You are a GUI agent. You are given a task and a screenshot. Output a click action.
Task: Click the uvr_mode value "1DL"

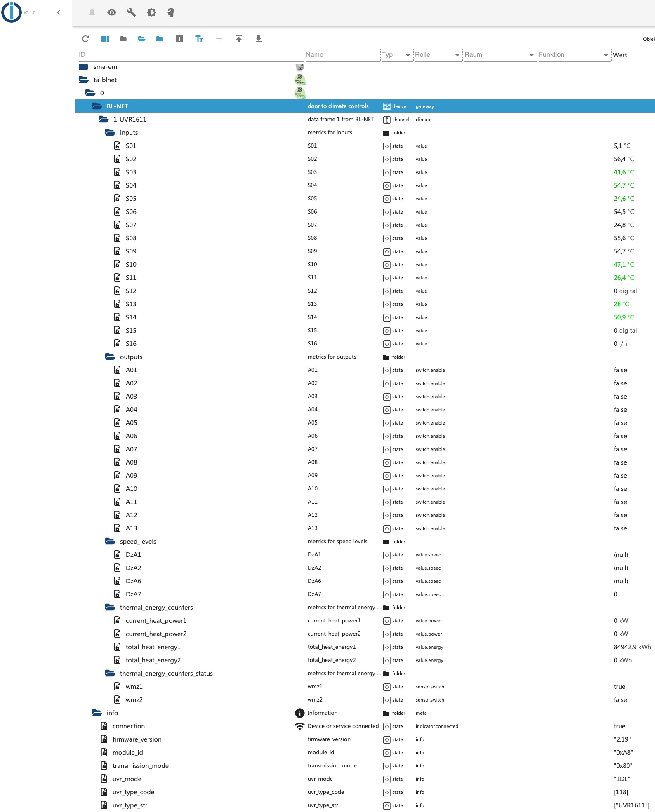[x=622, y=779]
